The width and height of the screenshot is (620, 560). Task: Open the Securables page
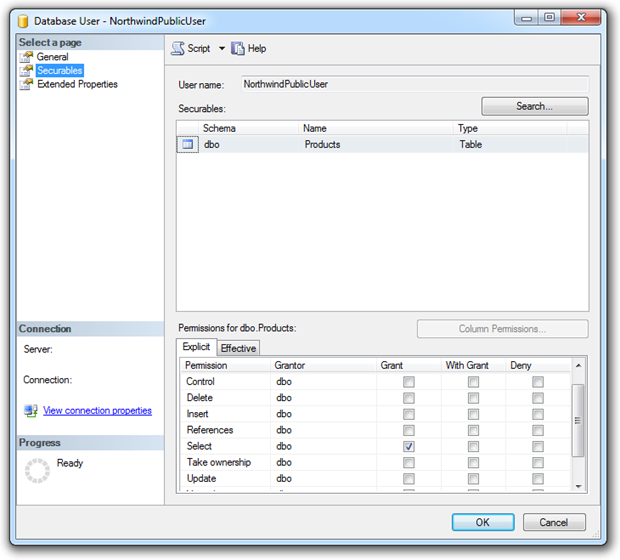(x=60, y=71)
